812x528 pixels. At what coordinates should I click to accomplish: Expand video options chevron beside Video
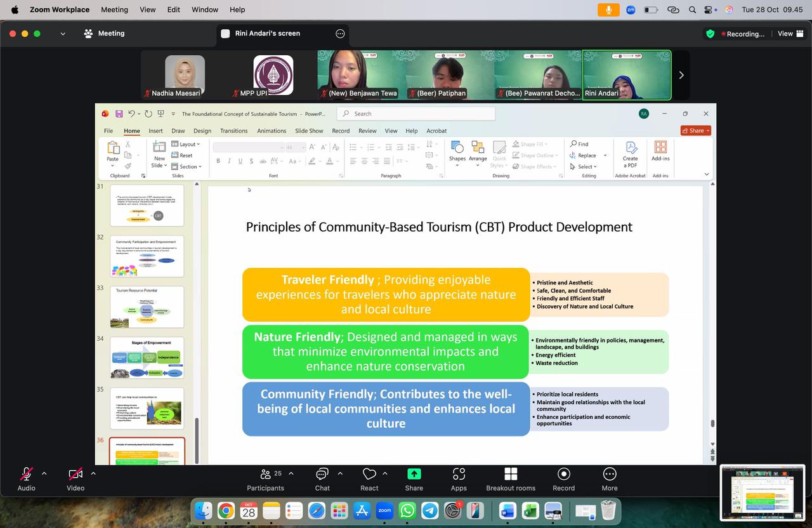(x=93, y=473)
